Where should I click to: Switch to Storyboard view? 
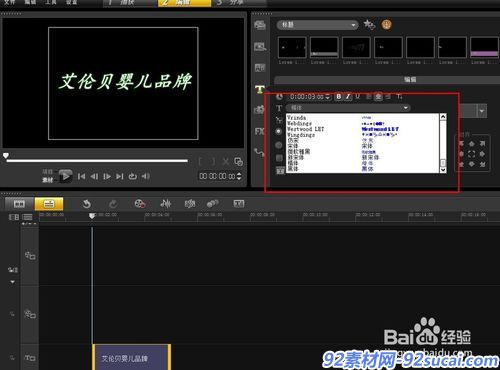coord(19,204)
